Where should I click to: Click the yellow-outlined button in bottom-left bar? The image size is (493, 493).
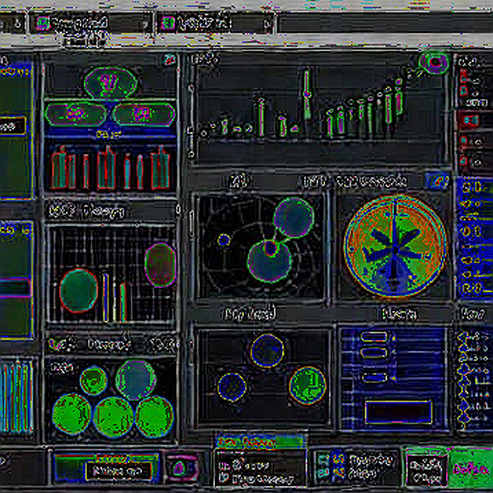point(118,471)
